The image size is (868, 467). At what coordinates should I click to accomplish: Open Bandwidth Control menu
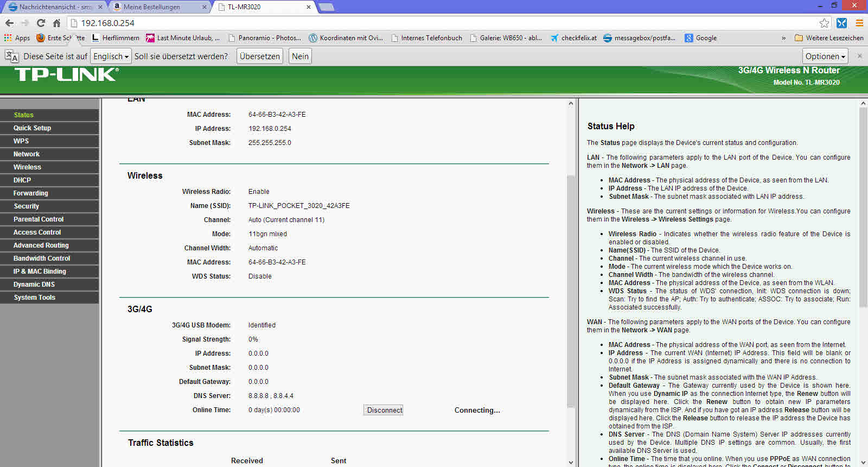(49, 258)
